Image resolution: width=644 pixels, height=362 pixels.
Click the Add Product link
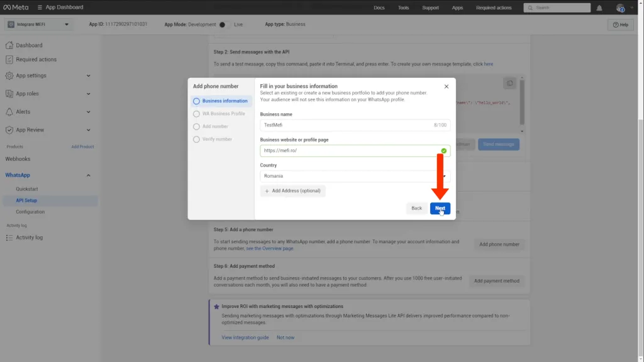pyautogui.click(x=82, y=146)
